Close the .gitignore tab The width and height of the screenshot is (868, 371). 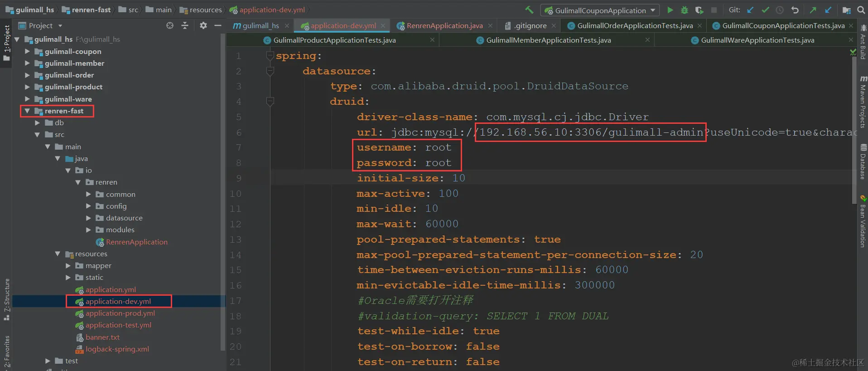tap(554, 26)
